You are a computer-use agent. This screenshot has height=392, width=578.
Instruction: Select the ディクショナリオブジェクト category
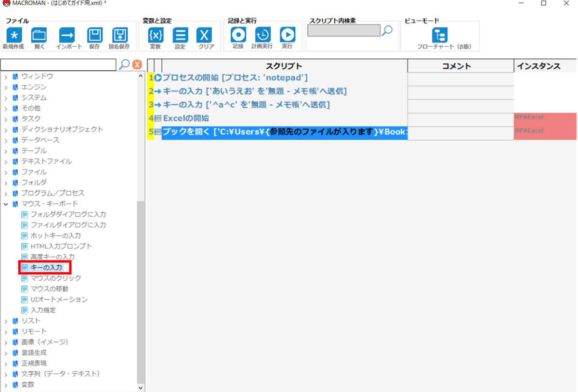[62, 130]
